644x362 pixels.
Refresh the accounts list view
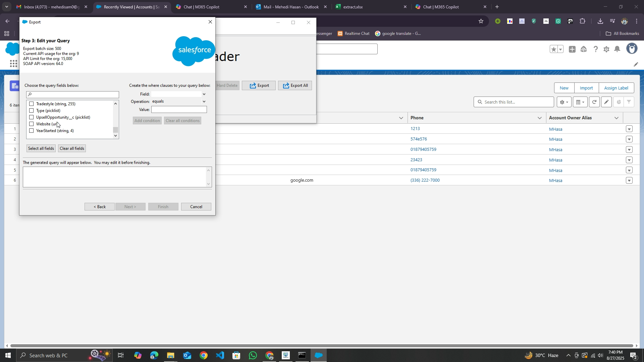point(594,102)
